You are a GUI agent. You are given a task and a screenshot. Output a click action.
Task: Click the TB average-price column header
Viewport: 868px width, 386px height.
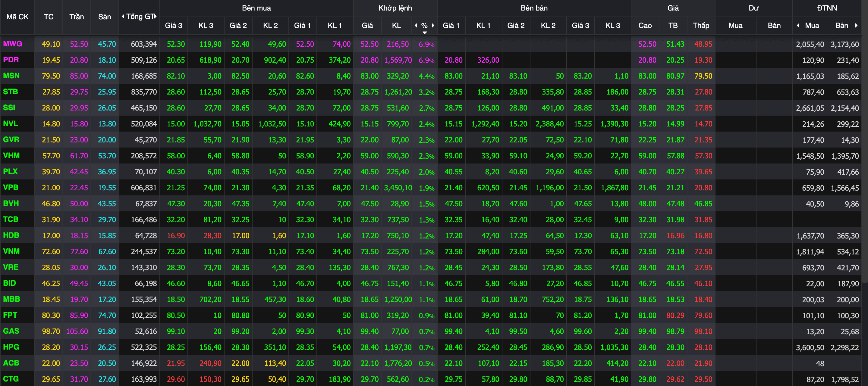click(x=673, y=26)
